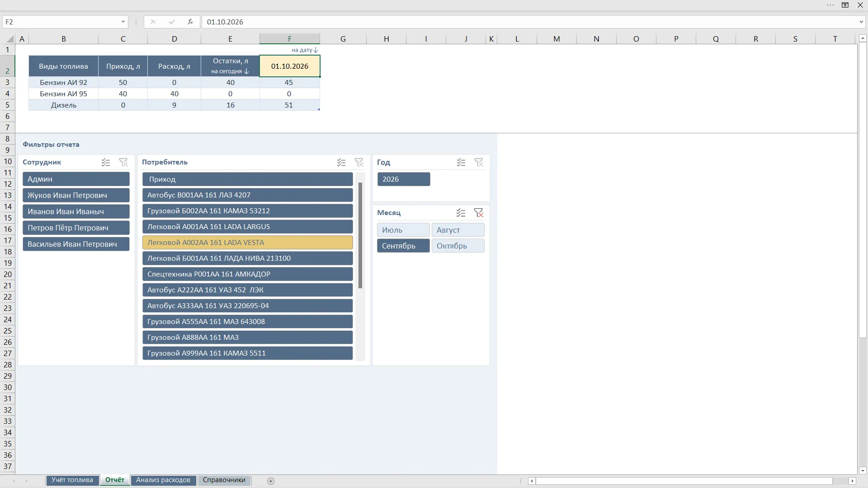Open ribbon display options icon

pyautogui.click(x=845, y=5)
